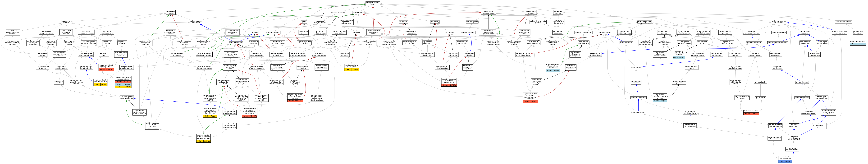This screenshot has height=164, width=868.
Task: Select the epithelium migration node
Action: [x=468, y=32]
